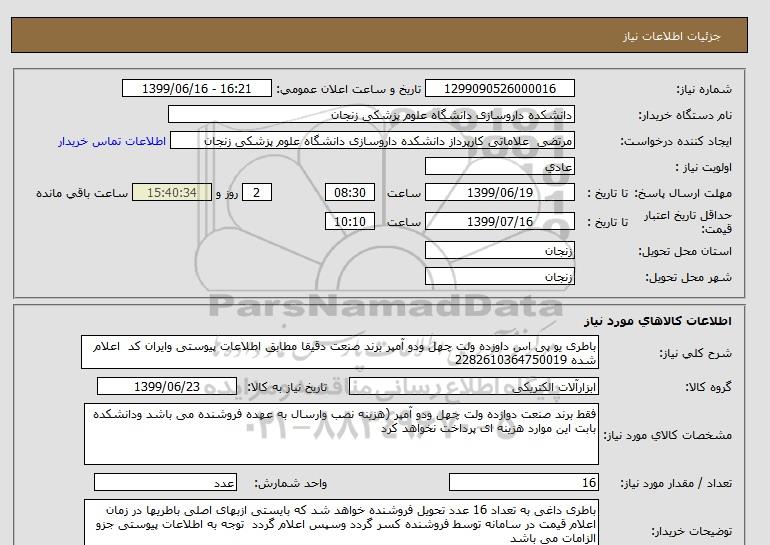Click label استان محل تحویل
Viewport: 770px width, 545px height.
[685, 251]
